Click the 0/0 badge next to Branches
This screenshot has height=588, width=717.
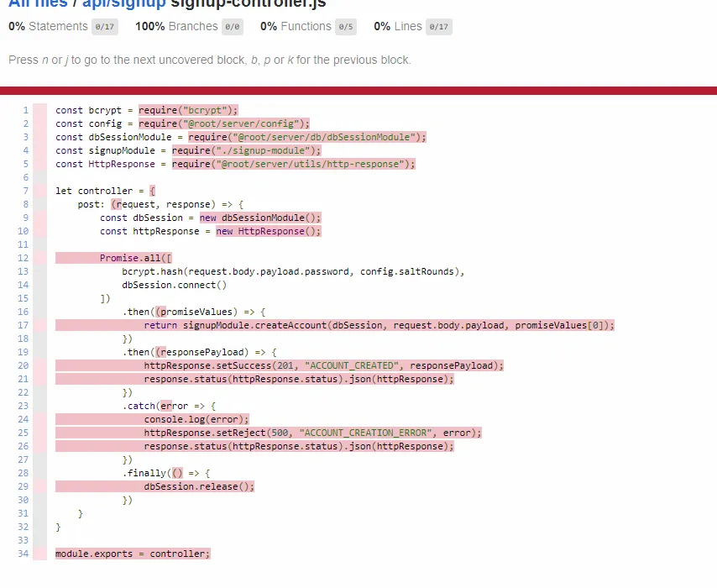pyautogui.click(x=233, y=27)
